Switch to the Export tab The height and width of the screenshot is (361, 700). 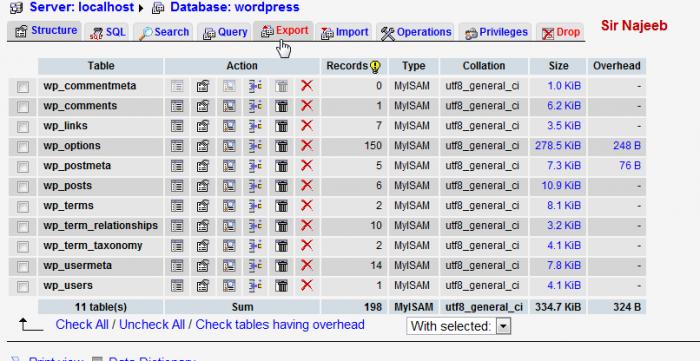[284, 31]
